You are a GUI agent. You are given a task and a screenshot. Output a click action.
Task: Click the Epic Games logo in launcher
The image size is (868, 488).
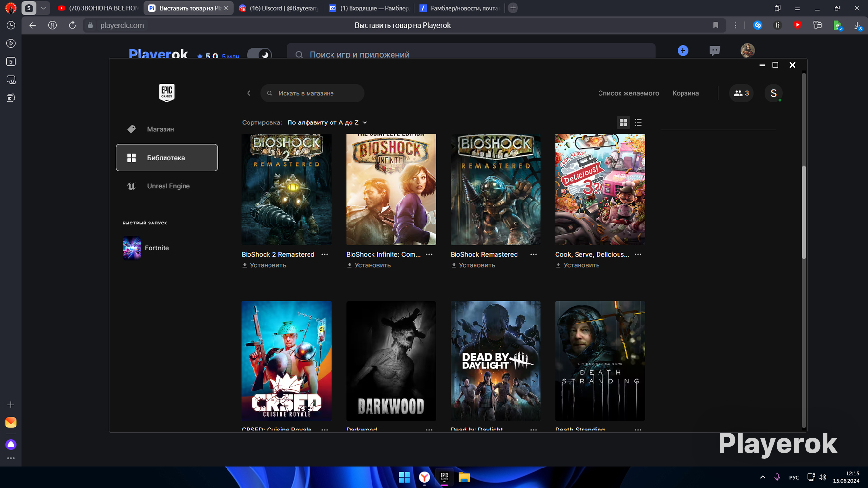pyautogui.click(x=166, y=92)
